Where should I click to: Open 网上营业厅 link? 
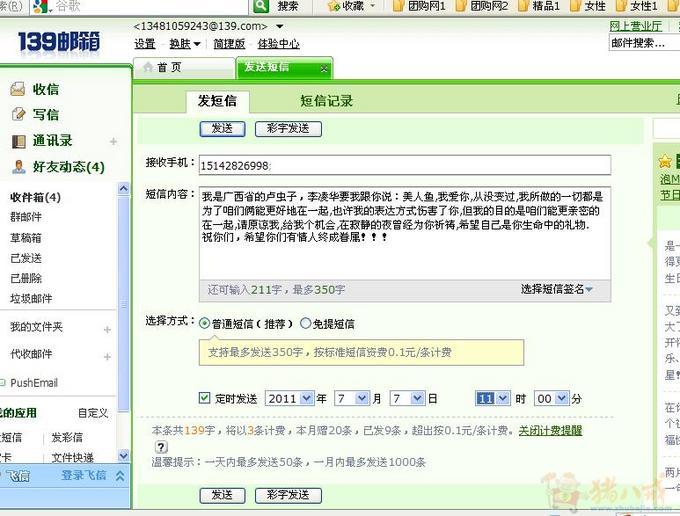tap(636, 26)
